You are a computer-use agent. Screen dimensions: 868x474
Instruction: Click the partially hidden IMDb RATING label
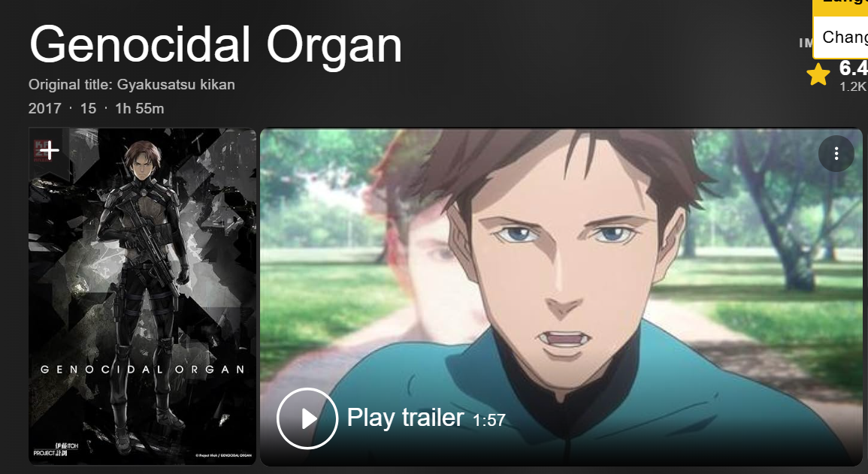(806, 43)
